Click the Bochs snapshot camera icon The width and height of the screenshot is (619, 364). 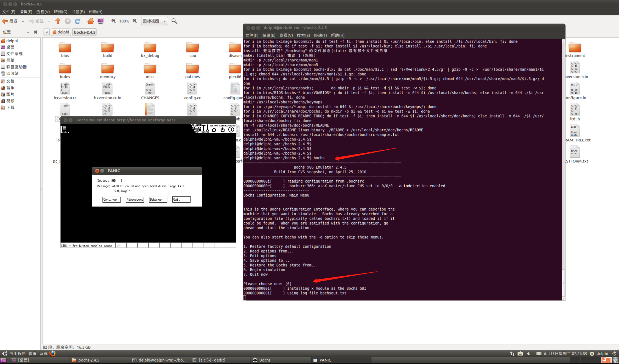(196, 129)
